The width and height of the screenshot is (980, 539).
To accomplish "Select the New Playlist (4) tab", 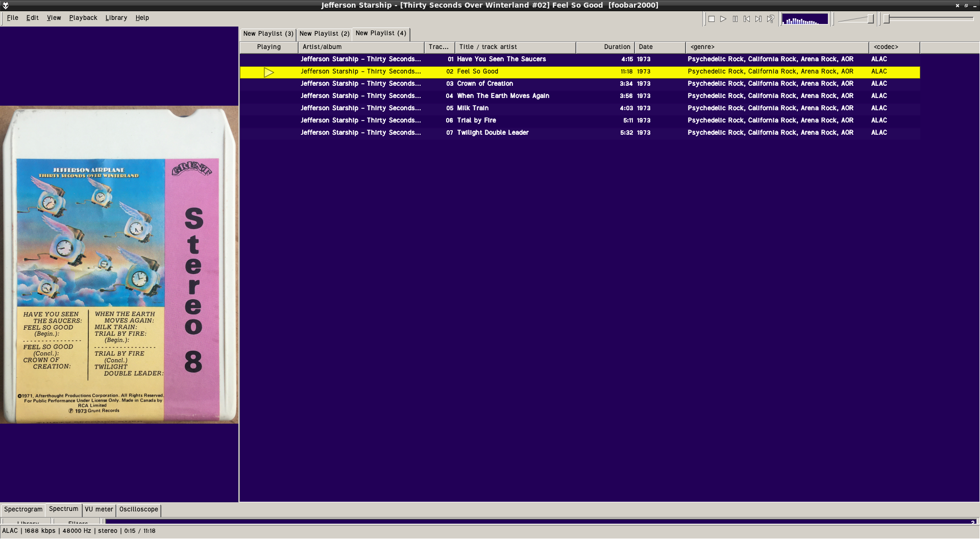I will (x=381, y=33).
